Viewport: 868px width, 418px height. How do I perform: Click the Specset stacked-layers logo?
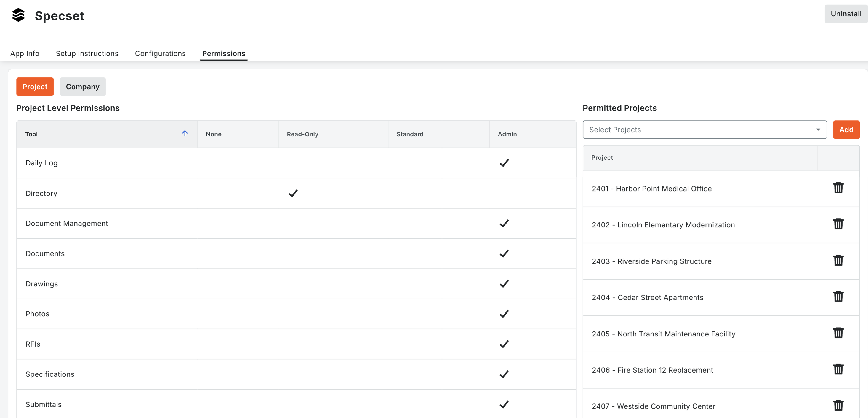click(x=18, y=15)
